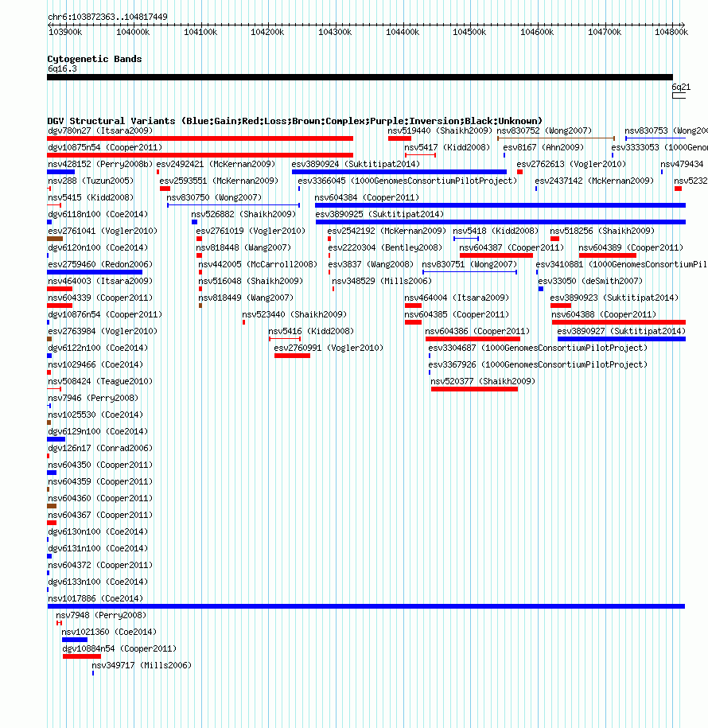Select dgv126n17 (Conrad2006) label
This screenshot has height=728, width=708.
click(100, 449)
